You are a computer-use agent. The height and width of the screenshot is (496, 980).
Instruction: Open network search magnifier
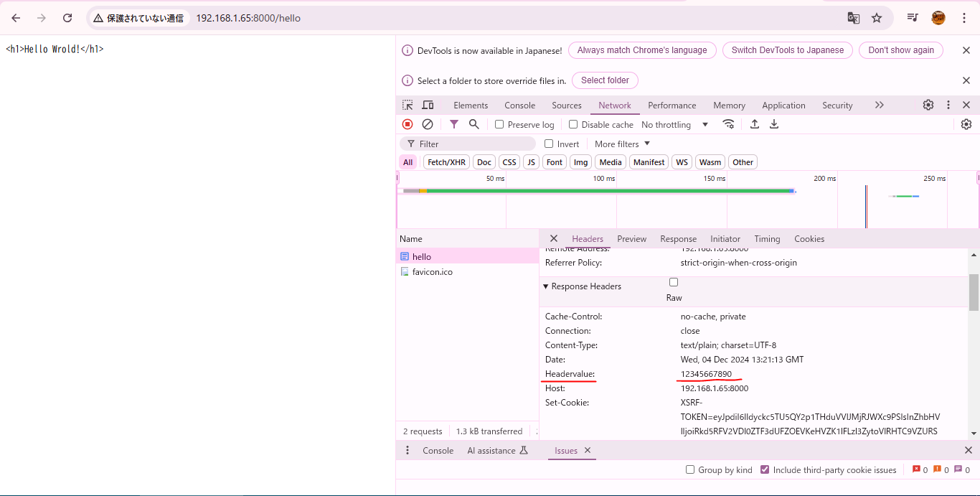click(474, 124)
